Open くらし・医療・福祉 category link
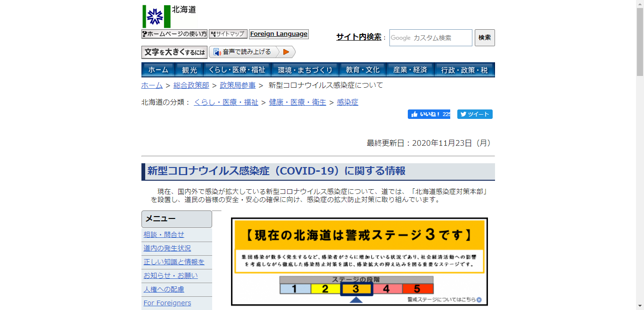Screen dimensions: 644x310 coord(226,102)
